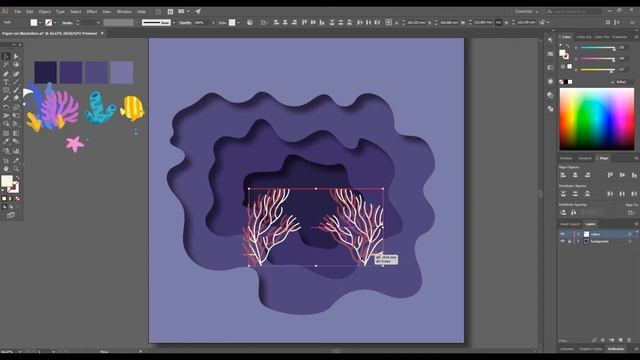Open the Essentials workspace switcher

click(527, 11)
